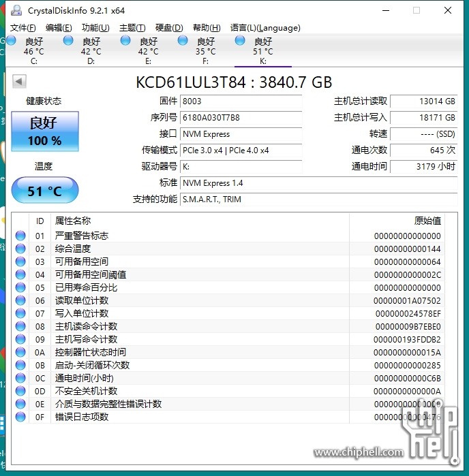Open the 硬盘(D) menu
Image resolution: width=469 pixels, height=476 pixels.
[x=169, y=28]
